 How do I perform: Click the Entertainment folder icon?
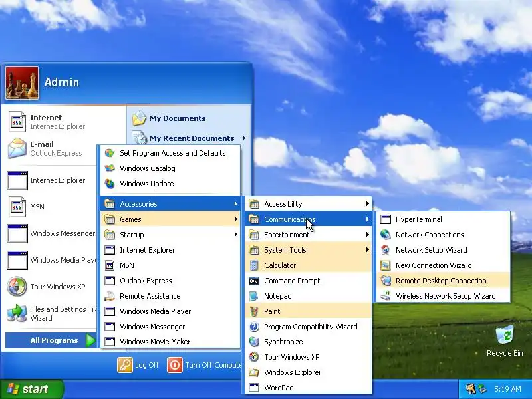[254, 235]
